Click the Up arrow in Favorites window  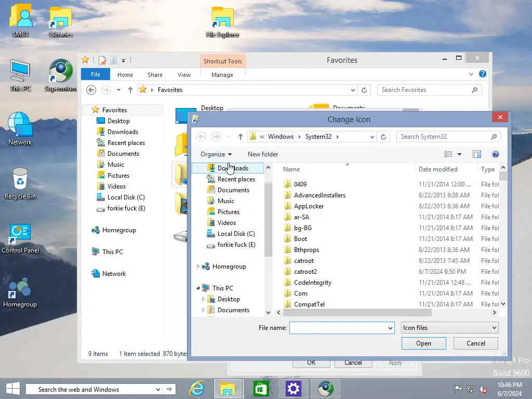[x=130, y=90]
